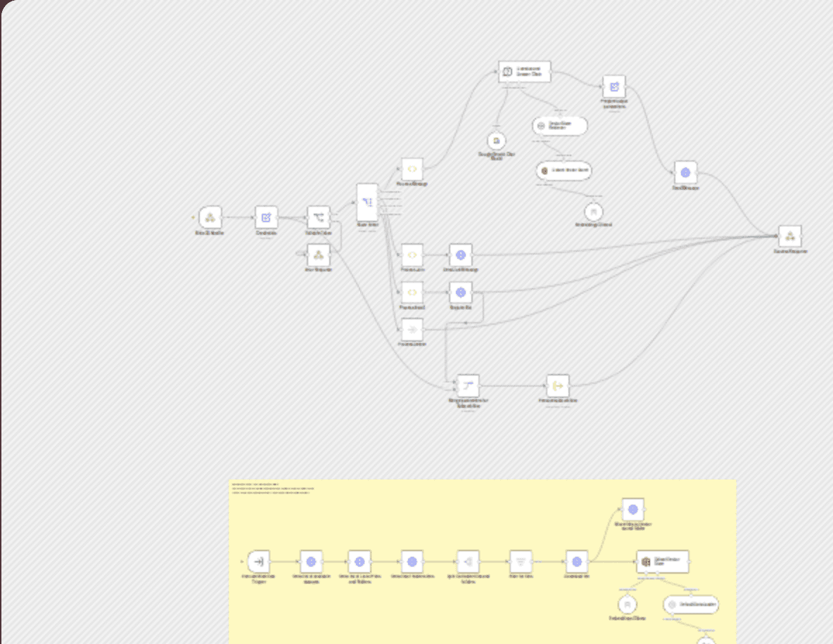Open the gray arrow node below the Code nodes
Image resolution: width=833 pixels, height=644 pixels.
point(412,330)
